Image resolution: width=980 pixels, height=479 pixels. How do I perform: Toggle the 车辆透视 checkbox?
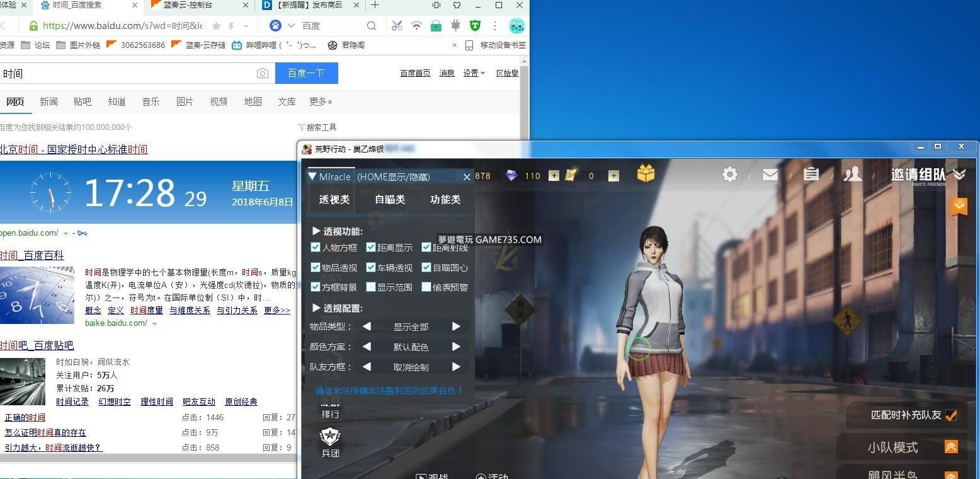[x=371, y=267]
